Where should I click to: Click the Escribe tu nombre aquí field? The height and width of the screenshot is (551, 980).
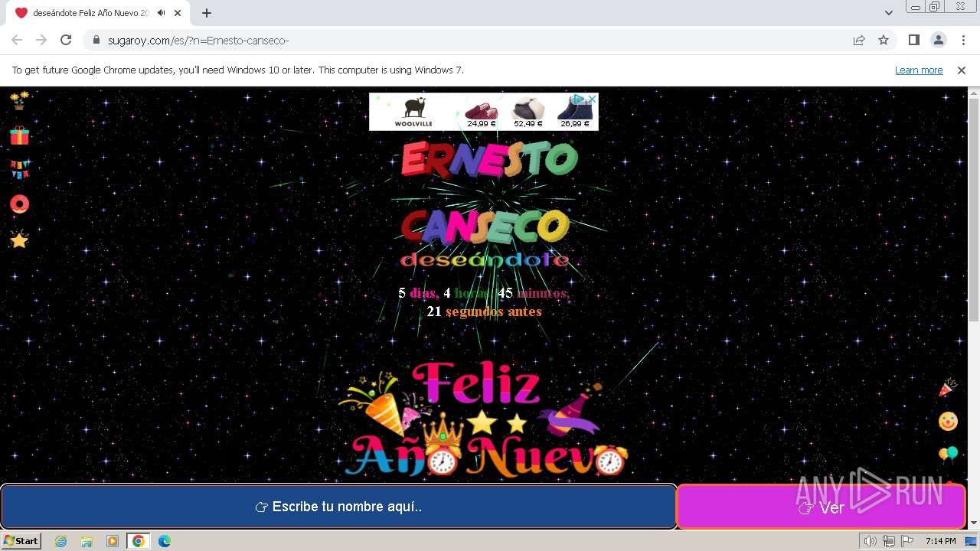(338, 507)
